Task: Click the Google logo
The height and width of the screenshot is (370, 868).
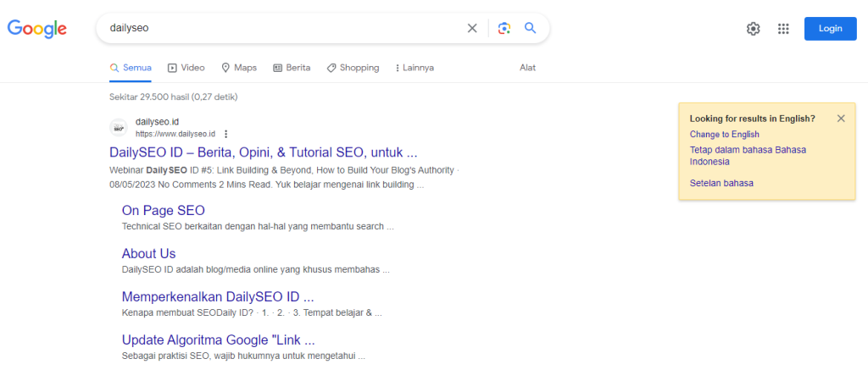Action: 37,29
